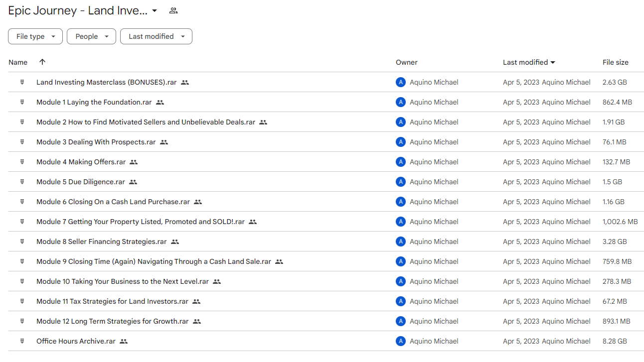Click file icon of Module 11 Tax Strategies

[22, 301]
